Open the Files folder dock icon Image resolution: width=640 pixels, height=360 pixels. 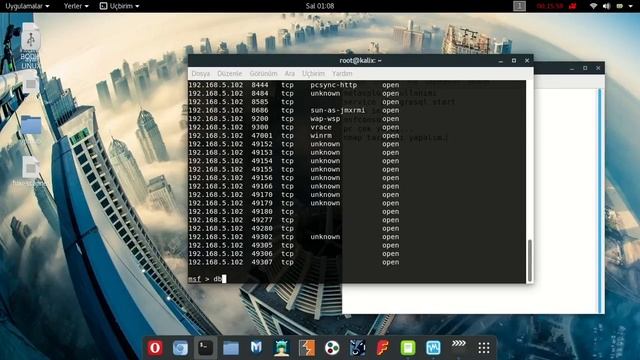click(x=231, y=348)
